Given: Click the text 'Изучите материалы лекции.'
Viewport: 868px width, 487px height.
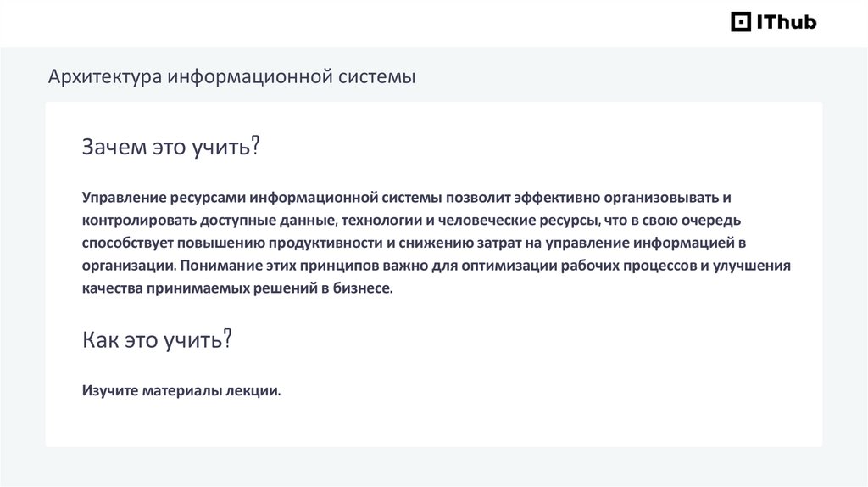Looking at the screenshot, I should coord(181,391).
